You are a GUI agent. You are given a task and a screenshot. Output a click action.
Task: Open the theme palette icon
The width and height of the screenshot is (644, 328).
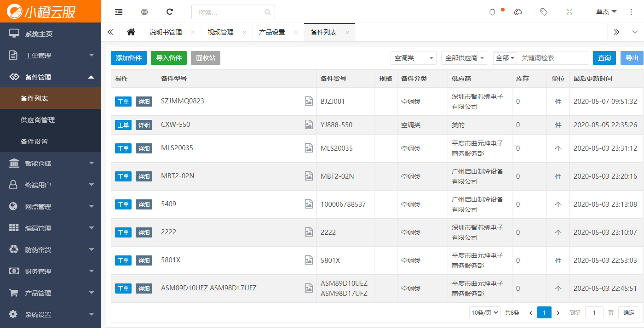point(518,12)
